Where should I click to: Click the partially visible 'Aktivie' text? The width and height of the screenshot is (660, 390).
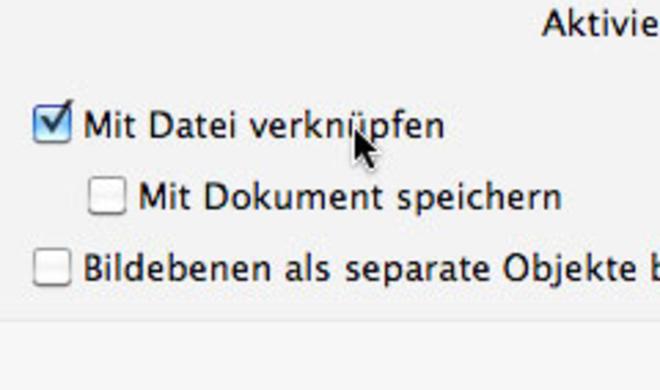click(601, 24)
